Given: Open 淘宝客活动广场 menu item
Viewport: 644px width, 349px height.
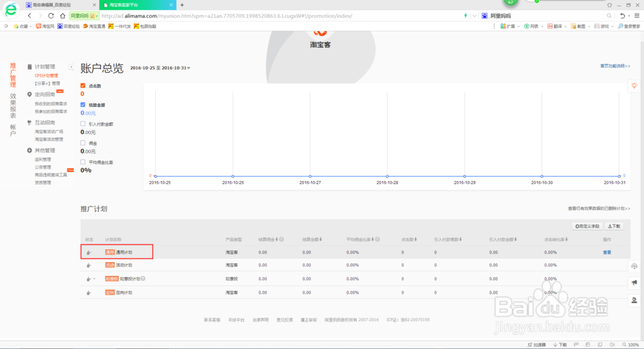Looking at the screenshot, I should 49,132.
